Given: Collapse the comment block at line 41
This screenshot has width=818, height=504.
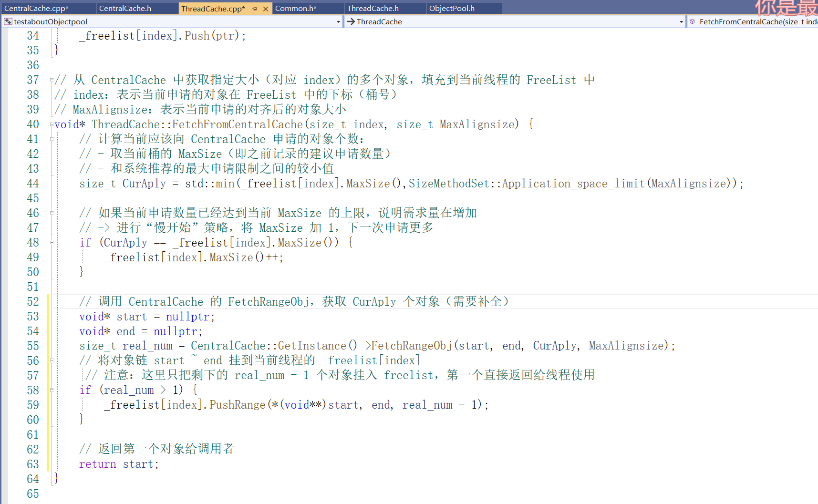Looking at the screenshot, I should tap(52, 139).
